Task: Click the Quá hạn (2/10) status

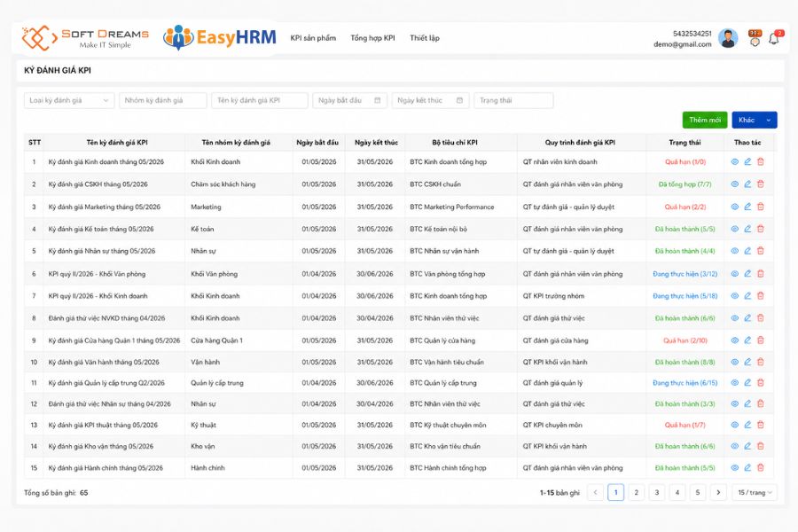Action: tap(685, 340)
